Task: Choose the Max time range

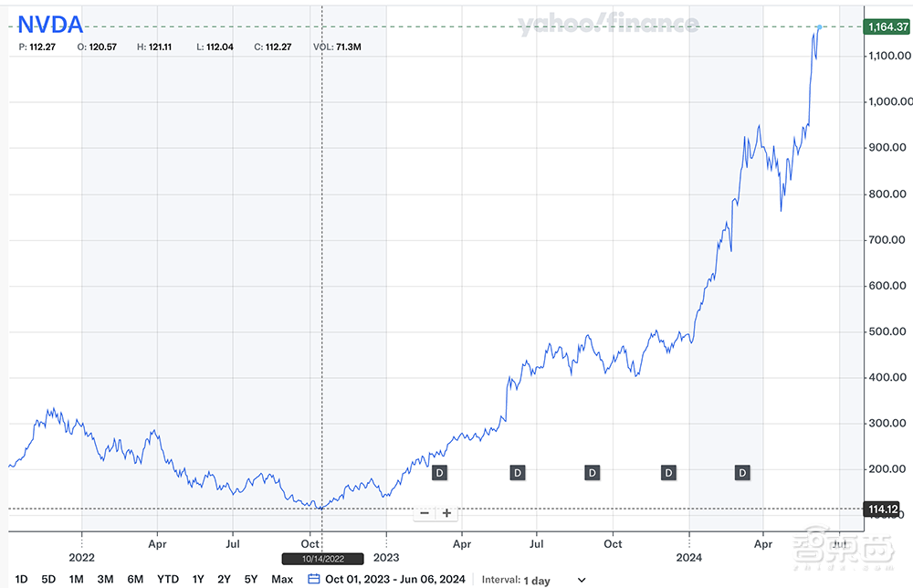Action: point(282,579)
